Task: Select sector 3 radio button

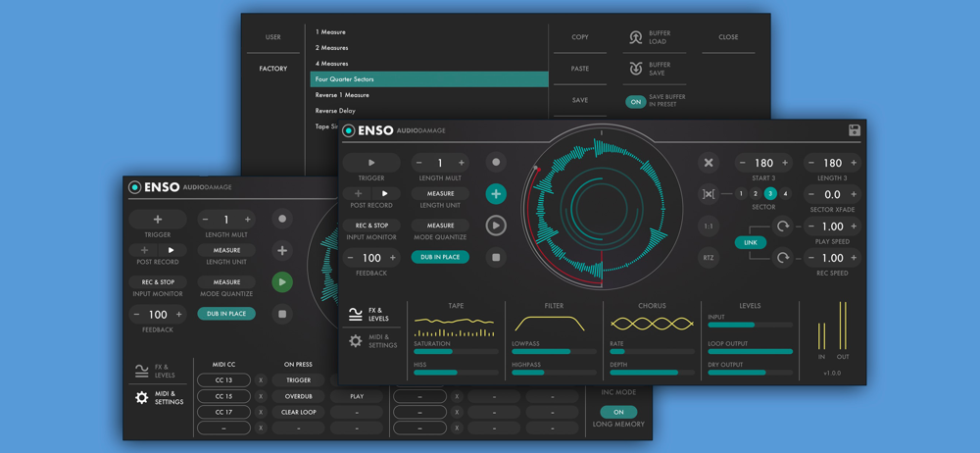Action: click(x=770, y=194)
